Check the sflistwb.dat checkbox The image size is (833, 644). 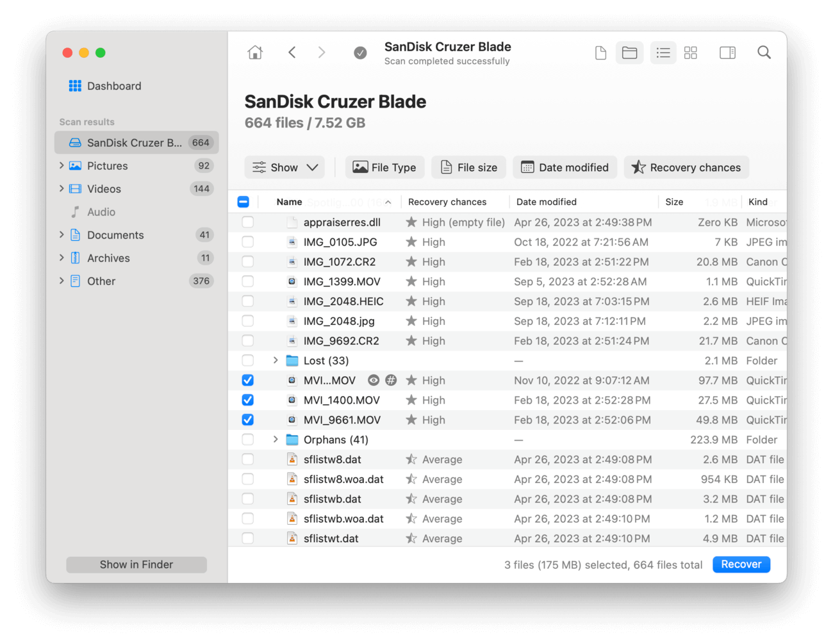point(248,499)
